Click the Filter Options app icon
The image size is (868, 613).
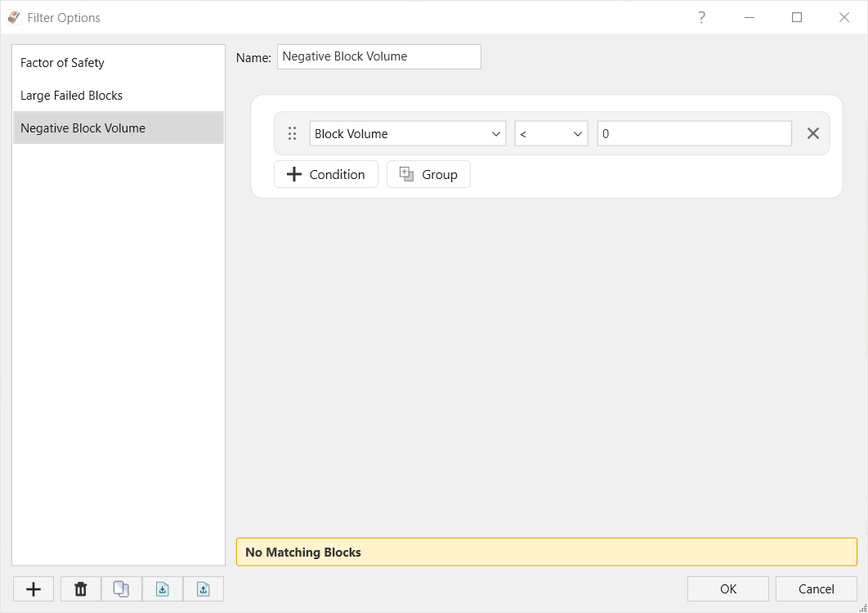(14, 18)
